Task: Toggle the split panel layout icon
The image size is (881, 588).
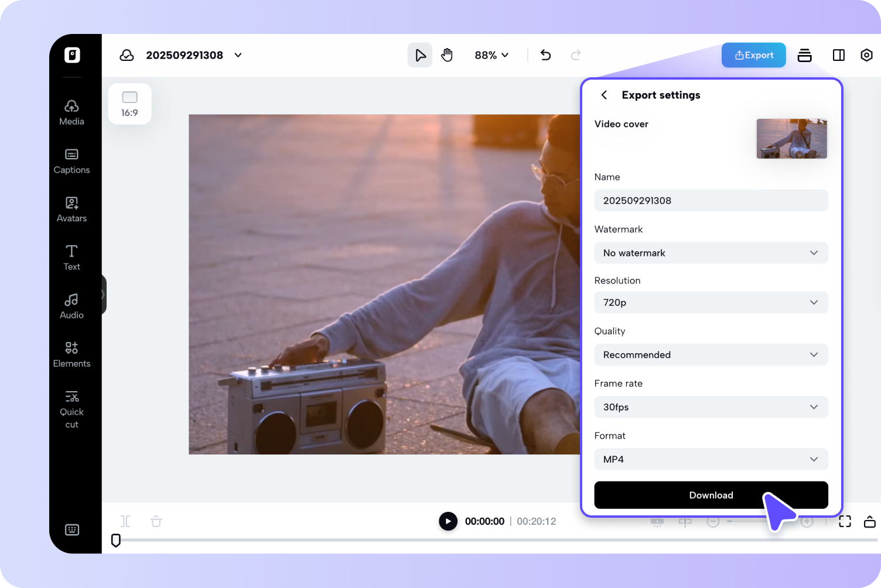Action: click(x=839, y=55)
